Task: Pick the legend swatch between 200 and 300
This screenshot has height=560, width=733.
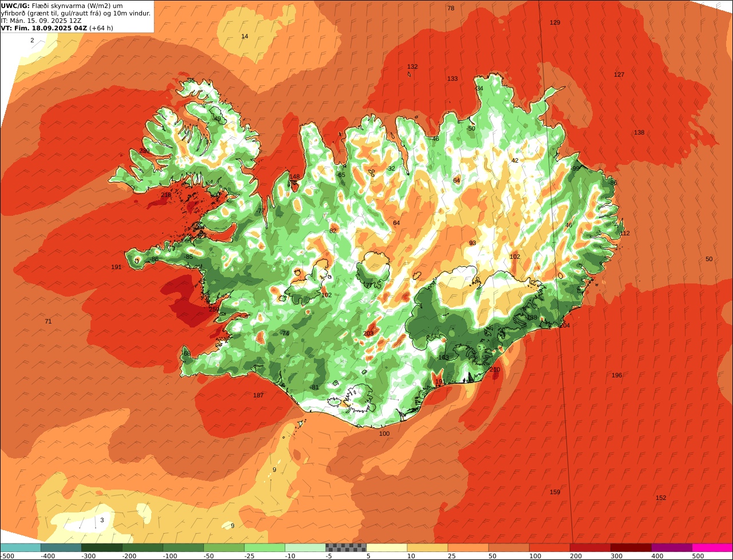Action: coord(590,547)
